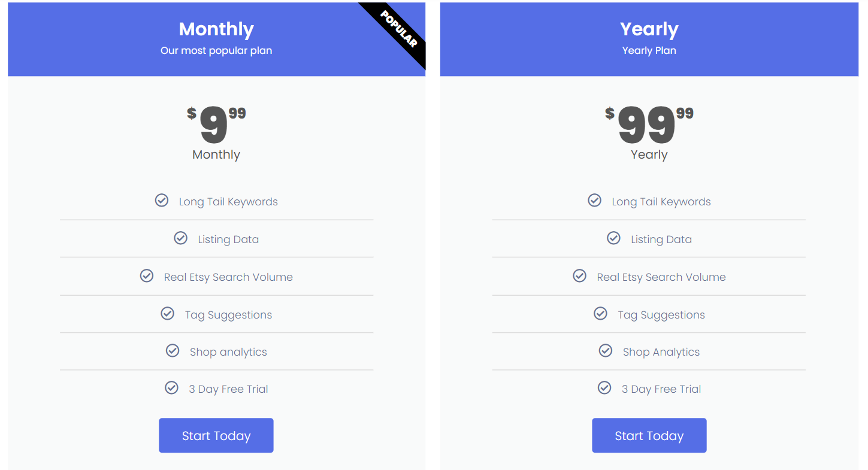
Task: Click the 'Our most popular plan' subtitle
Action: tap(216, 51)
